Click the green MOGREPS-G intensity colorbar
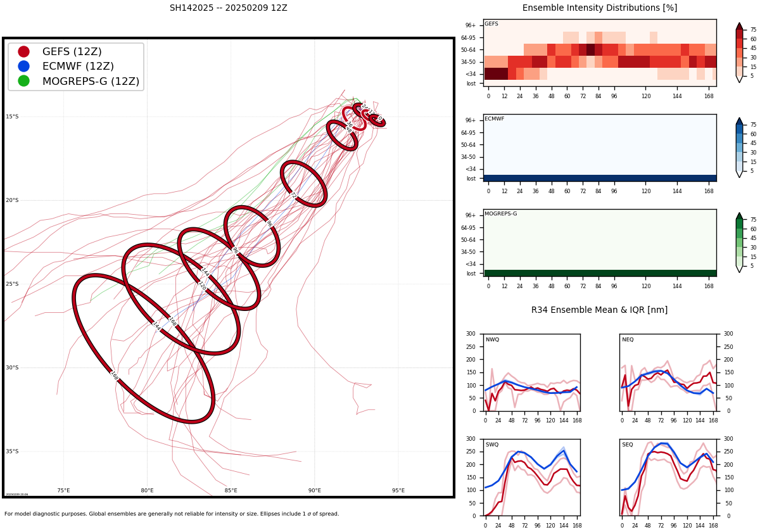The width and height of the screenshot is (760, 532). click(739, 243)
